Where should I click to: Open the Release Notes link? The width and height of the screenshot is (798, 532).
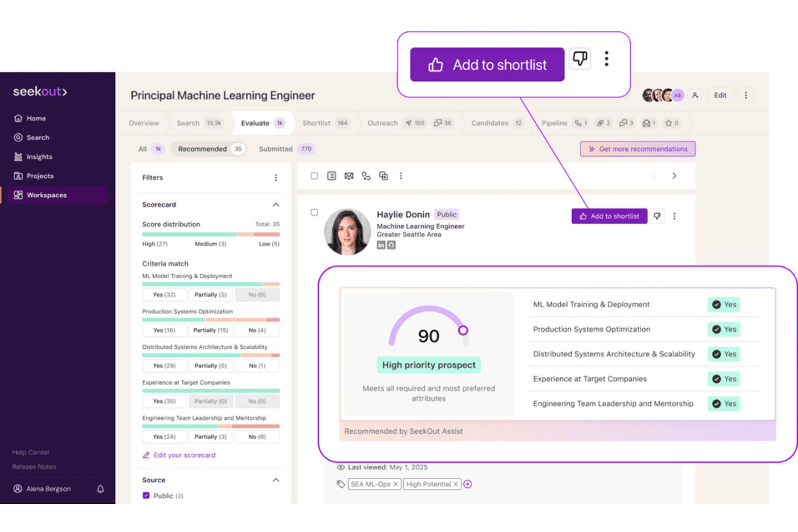(x=34, y=467)
